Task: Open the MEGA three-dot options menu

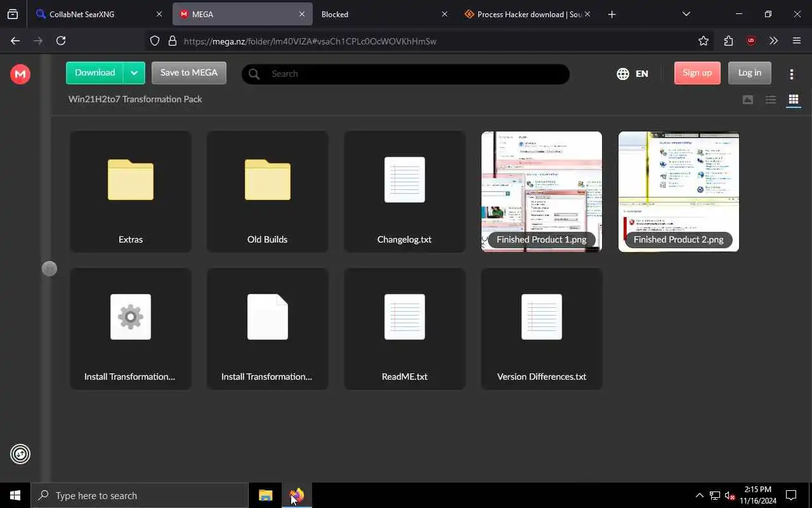Action: coord(792,74)
